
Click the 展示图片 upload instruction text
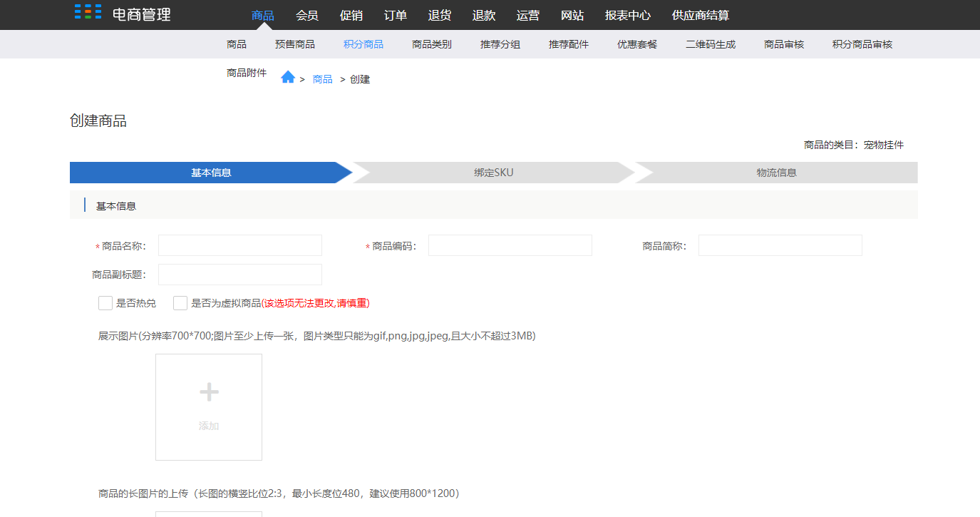click(317, 336)
